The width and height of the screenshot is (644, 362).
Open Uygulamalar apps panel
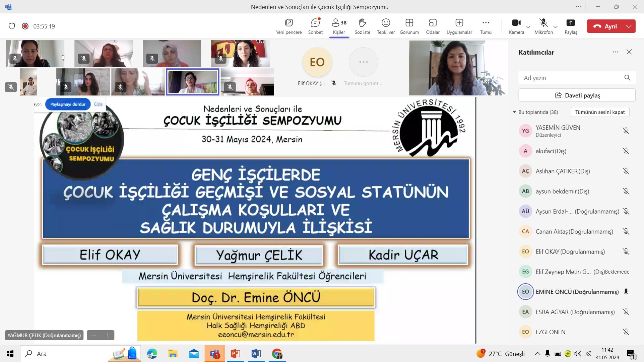(459, 26)
